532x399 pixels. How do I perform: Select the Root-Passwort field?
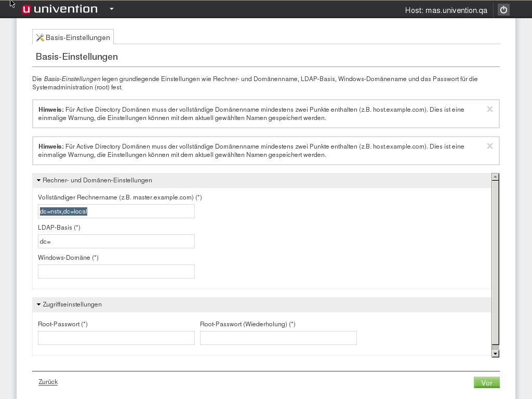click(116, 338)
